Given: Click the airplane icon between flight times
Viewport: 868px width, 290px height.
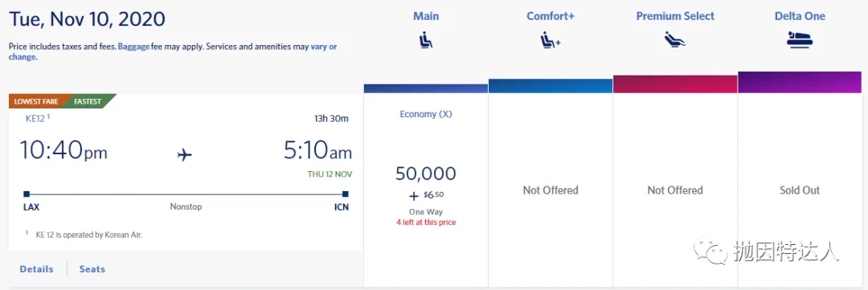Looking at the screenshot, I should click(x=184, y=155).
